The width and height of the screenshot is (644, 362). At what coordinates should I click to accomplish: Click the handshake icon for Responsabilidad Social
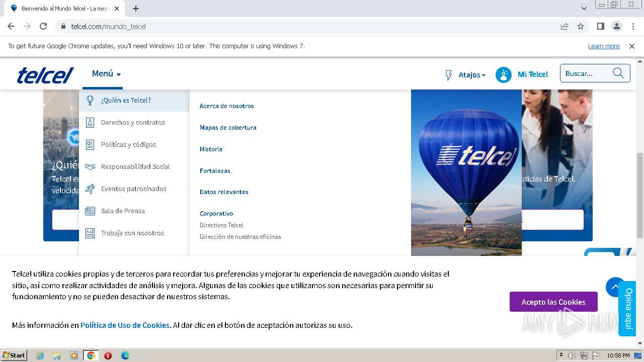click(90, 167)
